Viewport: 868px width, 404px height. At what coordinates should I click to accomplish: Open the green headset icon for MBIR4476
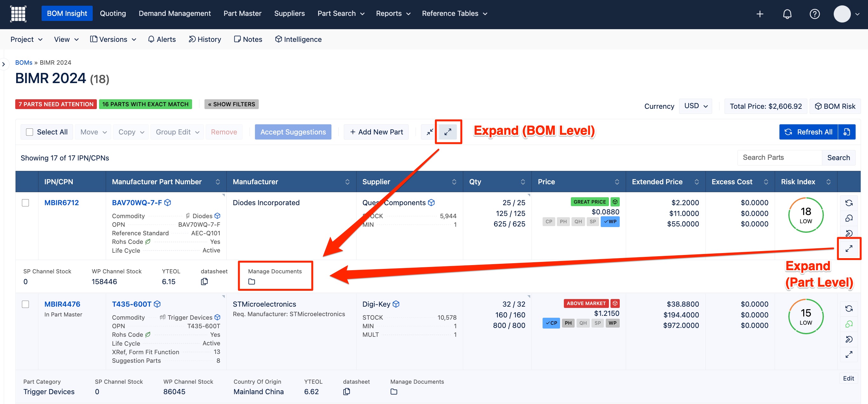849,324
